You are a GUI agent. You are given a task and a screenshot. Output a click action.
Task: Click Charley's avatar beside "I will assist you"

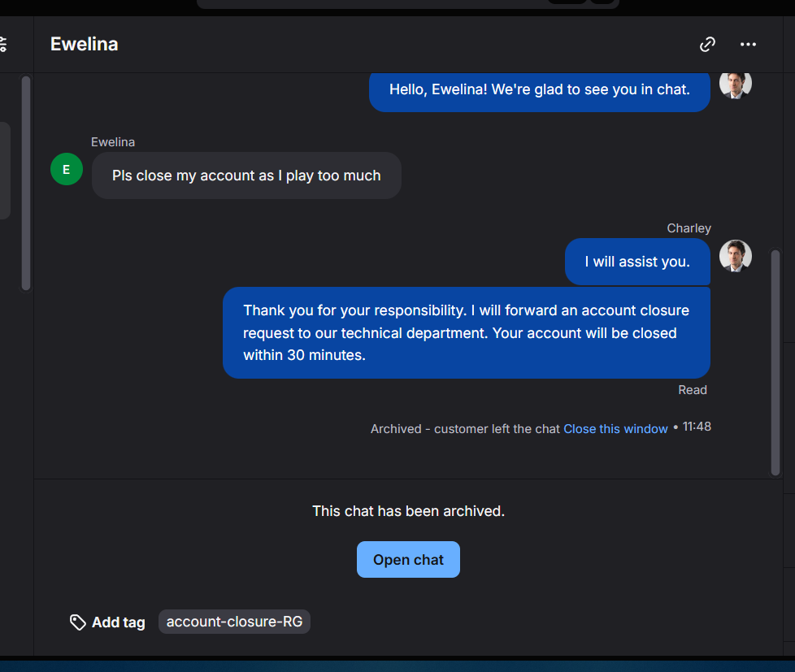(x=735, y=256)
